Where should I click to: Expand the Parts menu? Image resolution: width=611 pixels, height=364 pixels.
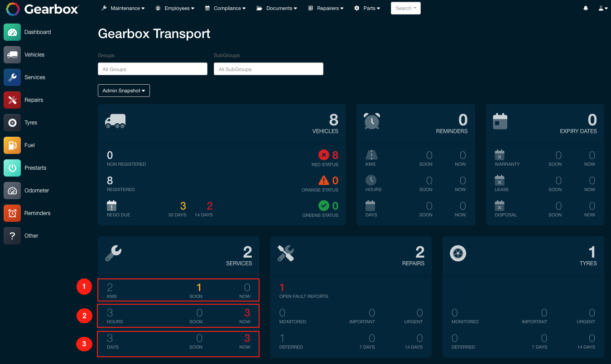(367, 8)
